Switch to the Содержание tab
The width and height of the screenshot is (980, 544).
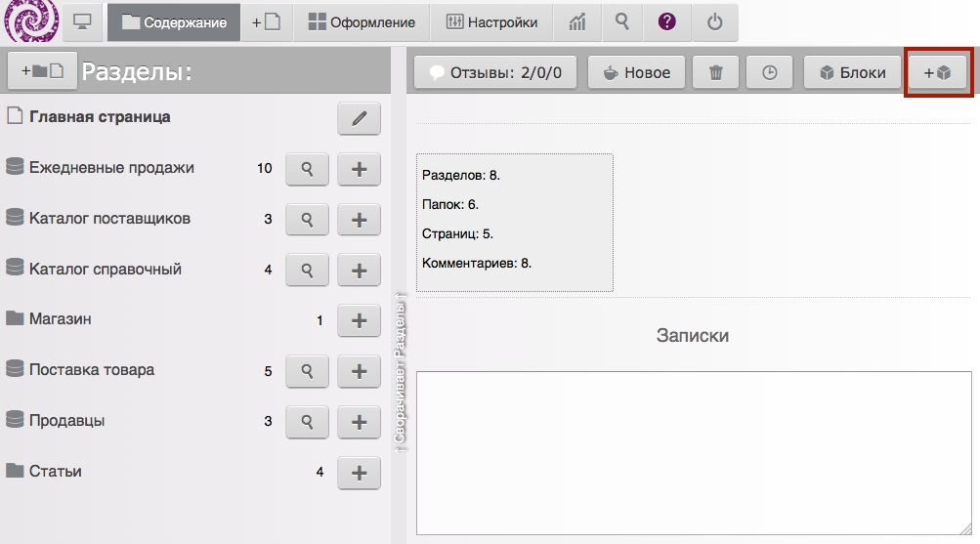(174, 21)
